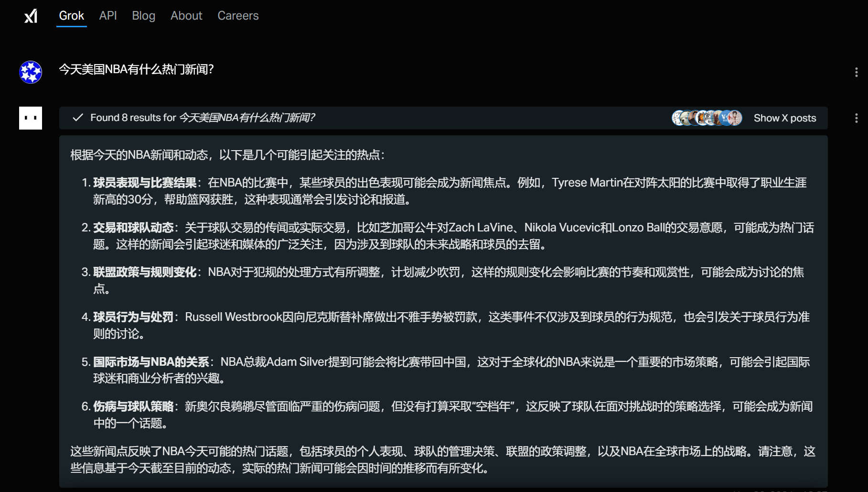Click the heading "球员表现与比赛结果"
Image resolution: width=868 pixels, height=492 pixels.
[145, 183]
